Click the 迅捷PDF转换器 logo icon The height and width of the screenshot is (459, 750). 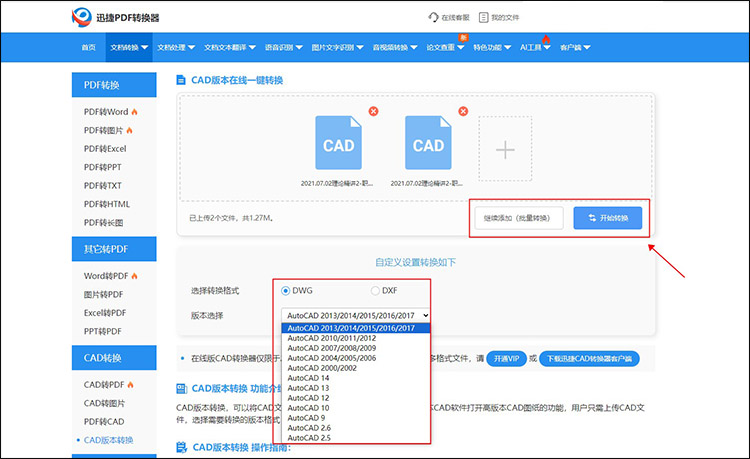pos(81,17)
